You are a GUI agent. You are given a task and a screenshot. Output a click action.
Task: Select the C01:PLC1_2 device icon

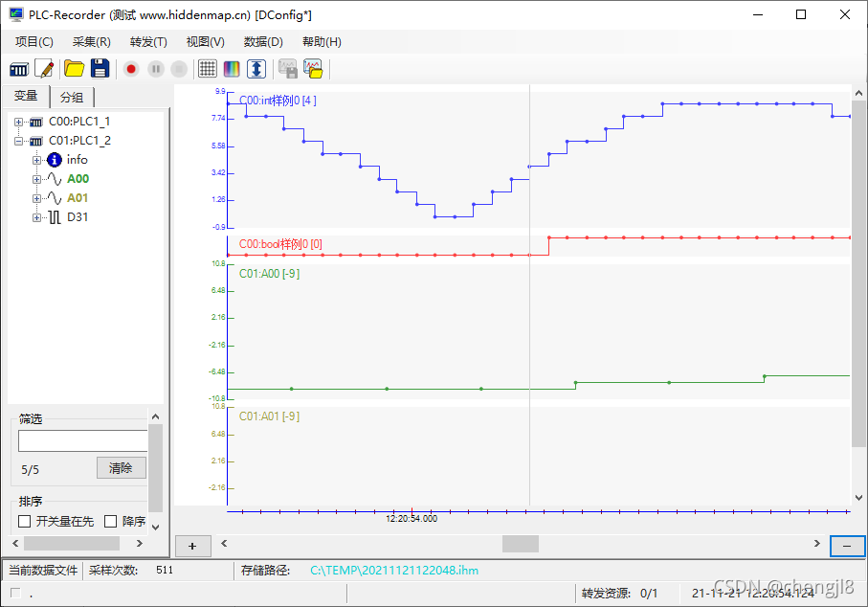pos(36,141)
